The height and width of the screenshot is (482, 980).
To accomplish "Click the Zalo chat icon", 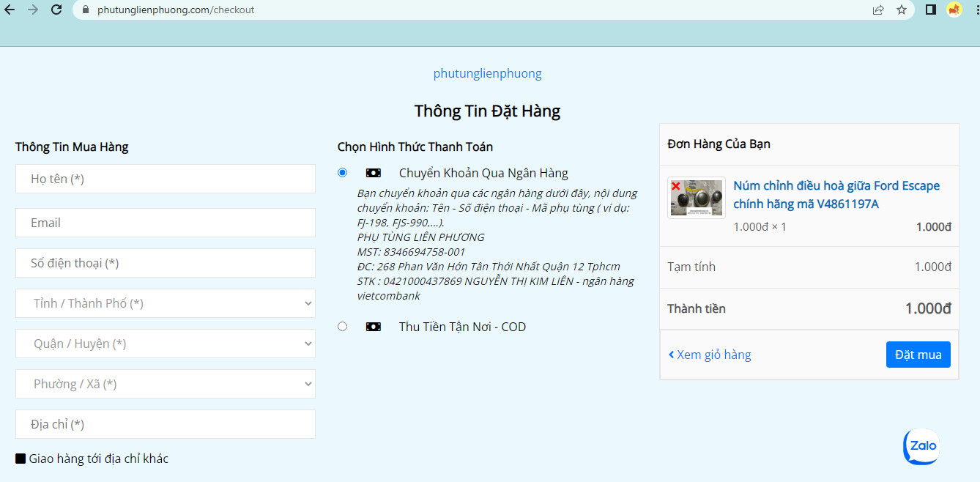I will [x=921, y=446].
